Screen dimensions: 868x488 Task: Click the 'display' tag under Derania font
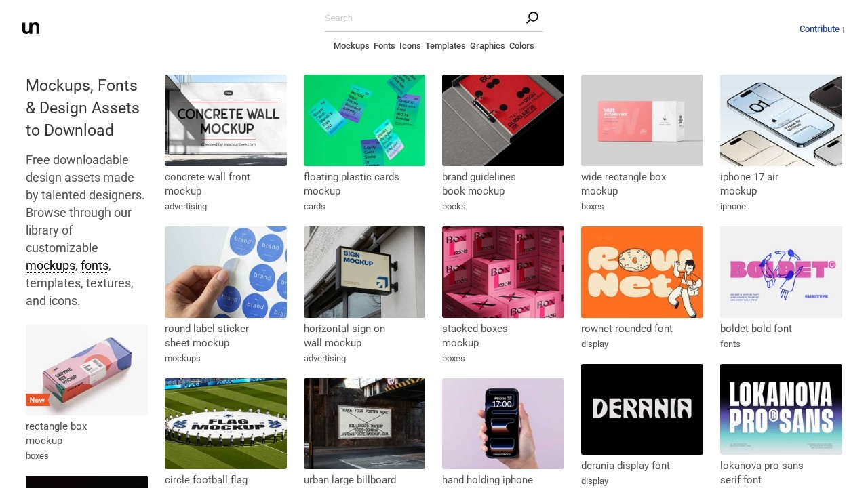(x=595, y=481)
